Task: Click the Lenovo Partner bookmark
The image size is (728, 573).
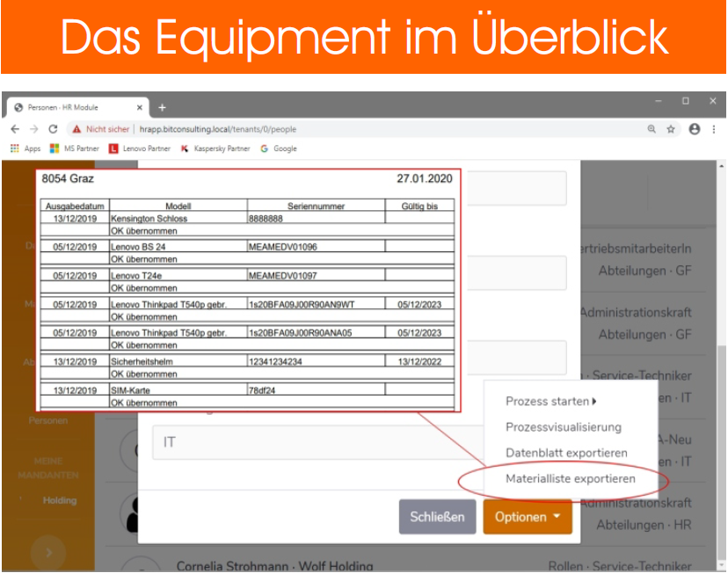Action: pos(139,149)
